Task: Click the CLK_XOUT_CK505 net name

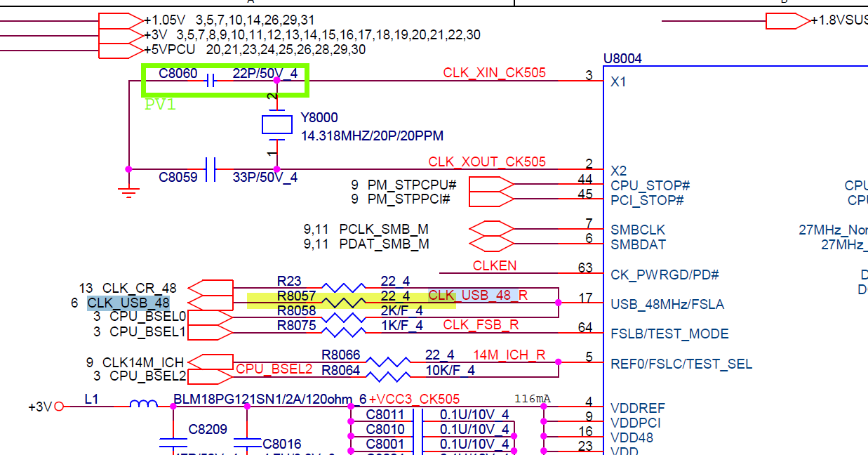Action: [487, 161]
